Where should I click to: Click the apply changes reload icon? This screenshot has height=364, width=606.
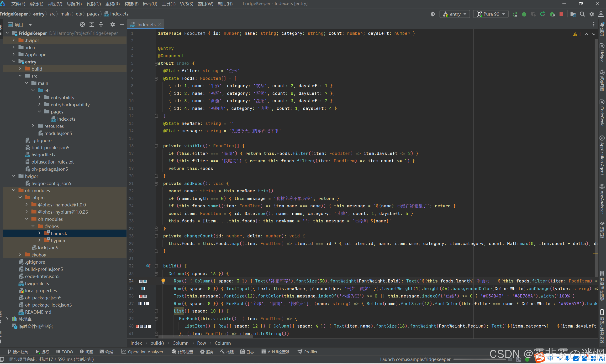pos(543,14)
